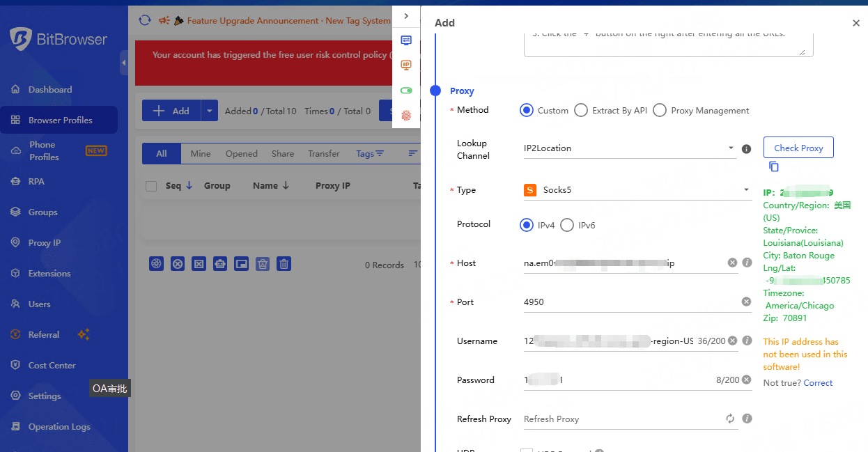
Task: Click the info icon next to Lookup Channel
Action: coord(746,148)
